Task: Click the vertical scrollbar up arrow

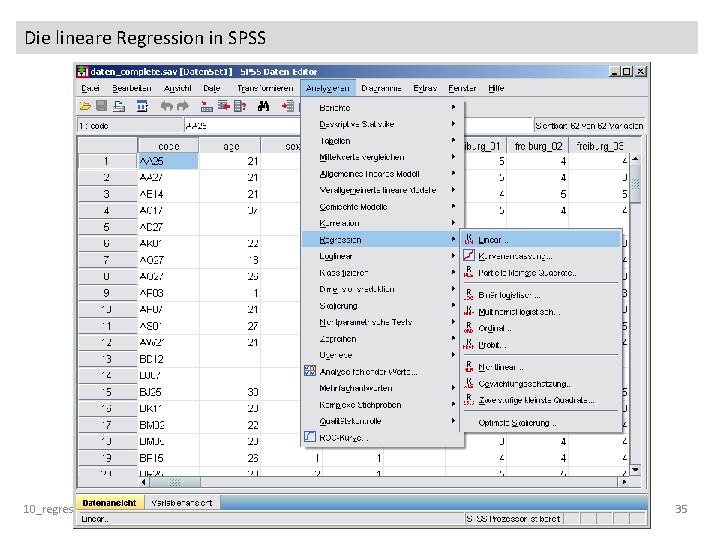Action: pyautogui.click(x=636, y=159)
